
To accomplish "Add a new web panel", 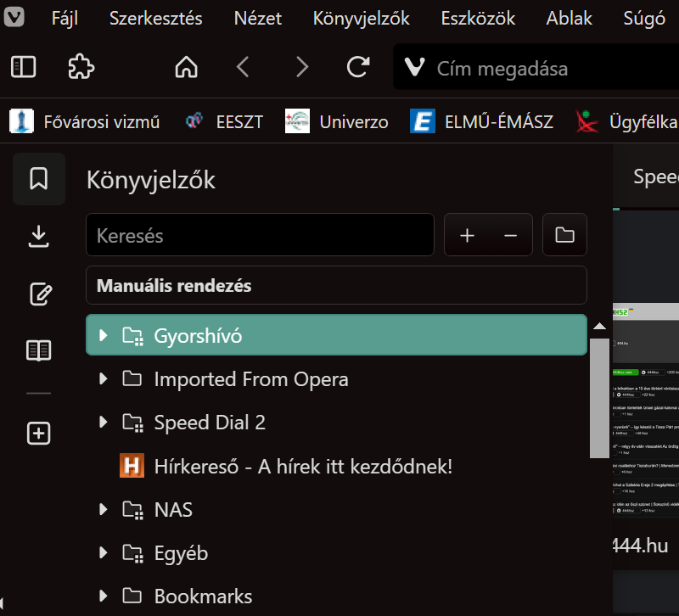I will point(38,434).
